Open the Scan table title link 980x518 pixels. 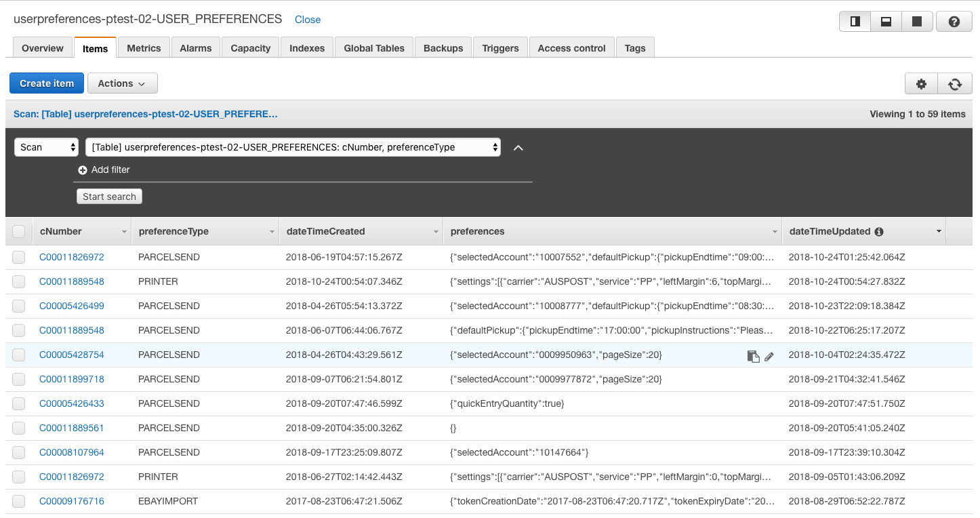[146, 114]
